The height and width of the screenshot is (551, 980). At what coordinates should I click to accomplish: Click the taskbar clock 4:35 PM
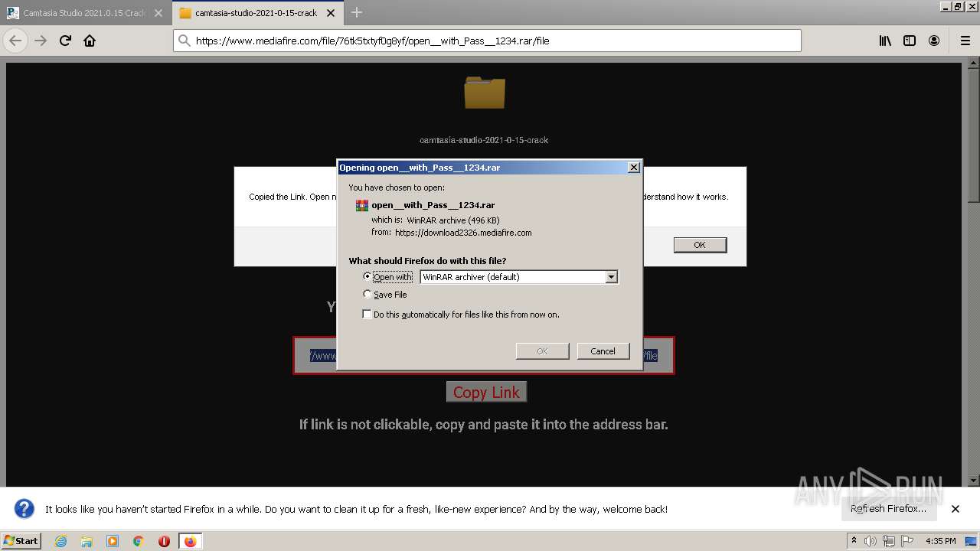pos(941,541)
